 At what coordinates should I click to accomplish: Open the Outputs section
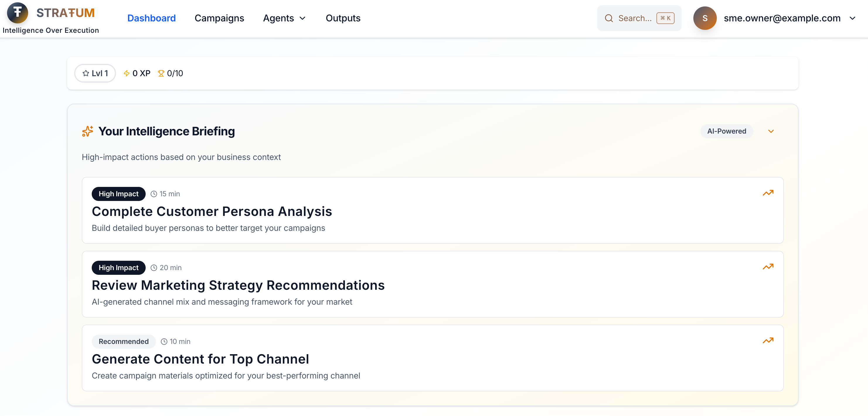tap(343, 18)
